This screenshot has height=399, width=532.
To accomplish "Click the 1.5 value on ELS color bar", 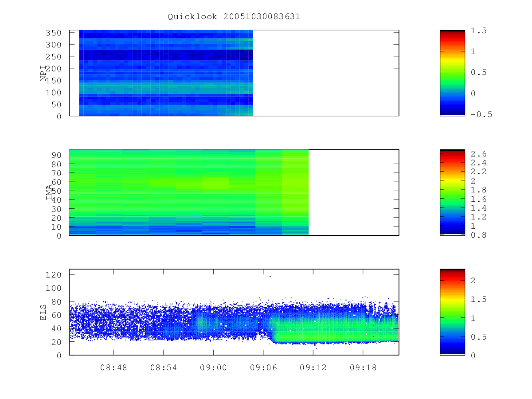I will click(479, 299).
